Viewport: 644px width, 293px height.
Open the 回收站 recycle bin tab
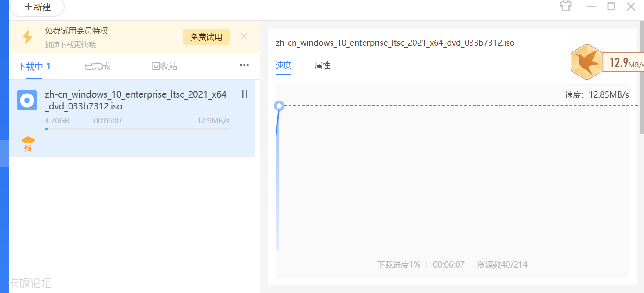coord(165,66)
